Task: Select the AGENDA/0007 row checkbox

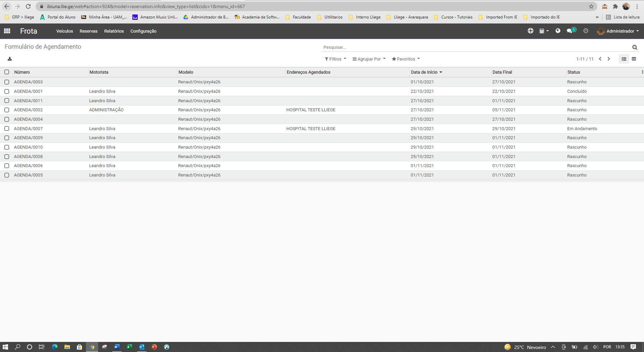Action: click(x=7, y=128)
